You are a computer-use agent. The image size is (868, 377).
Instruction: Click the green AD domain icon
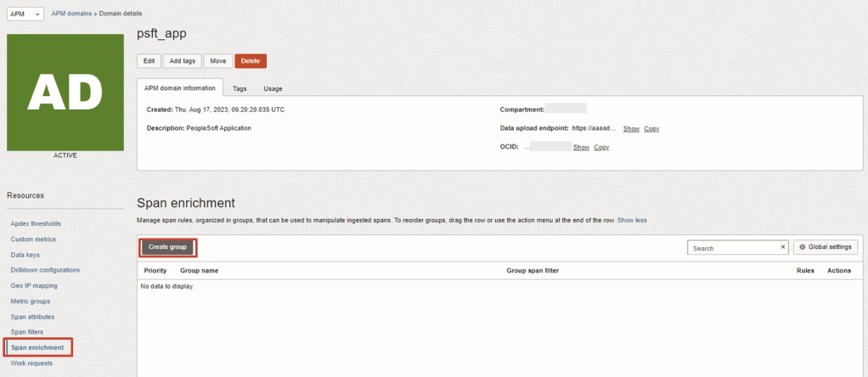[65, 93]
